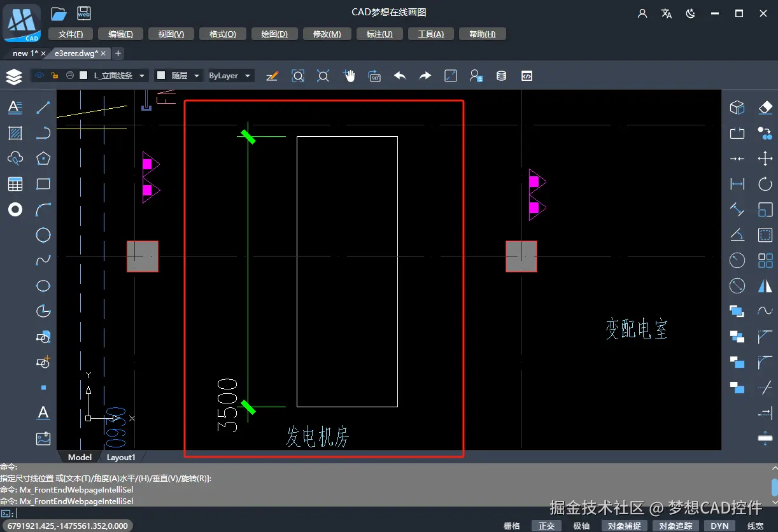778x532 pixels.
Task: Open the L_立面线条 layer dropdown
Action: (x=141, y=75)
